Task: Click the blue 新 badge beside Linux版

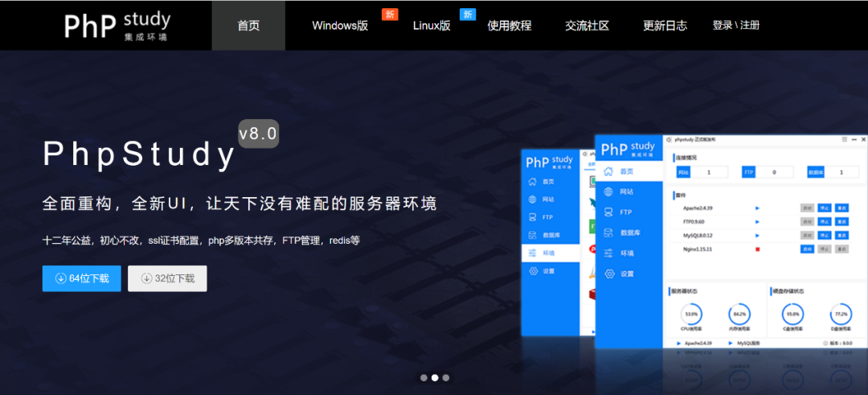Action: (468, 14)
